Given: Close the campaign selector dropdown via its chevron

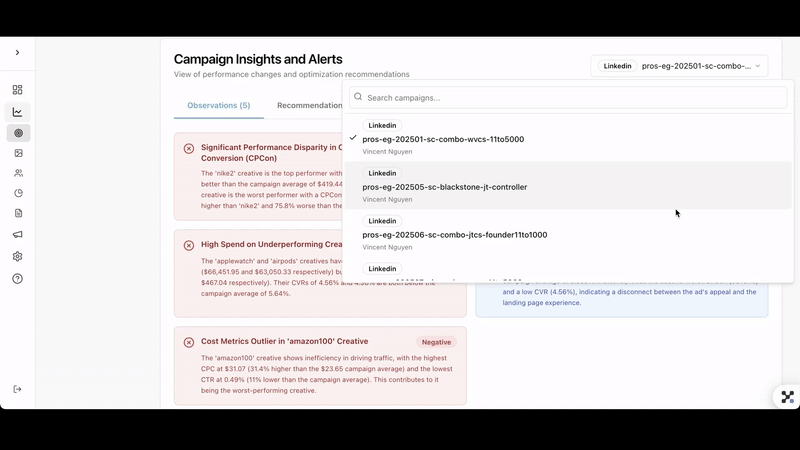Looking at the screenshot, I should [757, 66].
